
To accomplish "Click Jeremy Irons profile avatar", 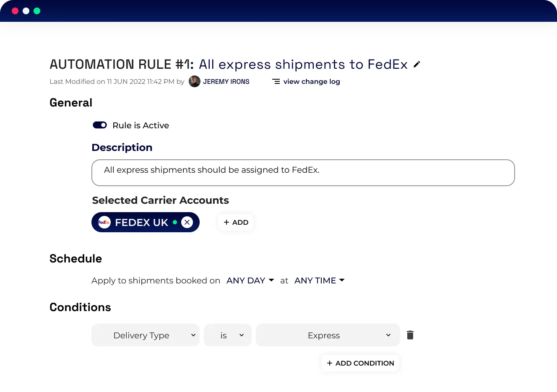I will (x=194, y=81).
